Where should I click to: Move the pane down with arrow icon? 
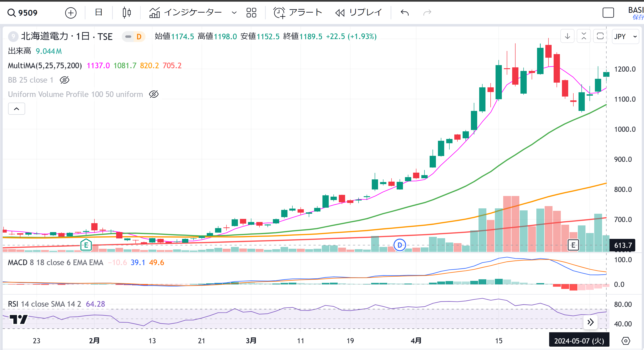567,36
